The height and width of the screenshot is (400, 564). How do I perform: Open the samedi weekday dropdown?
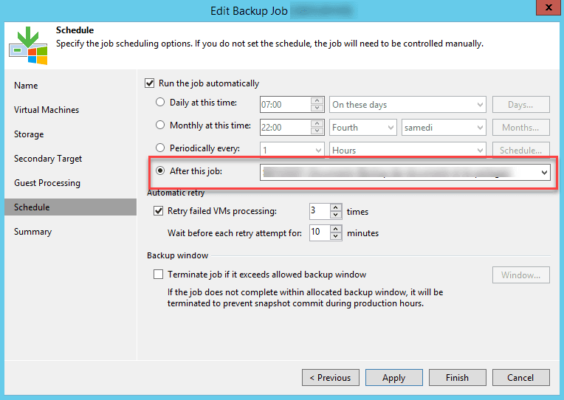pos(444,128)
